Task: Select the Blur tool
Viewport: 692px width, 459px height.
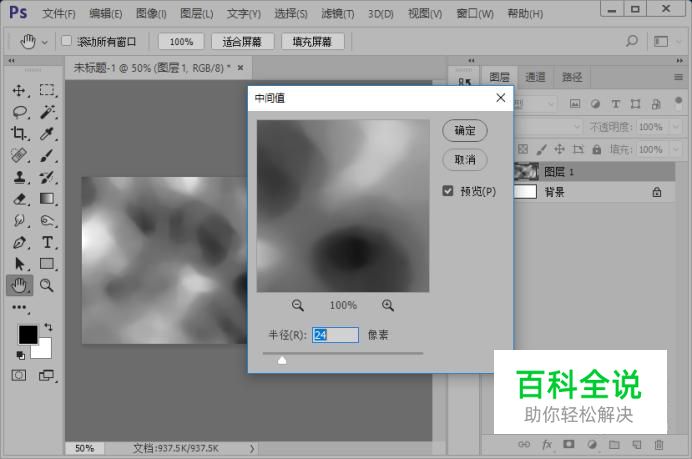Action: (x=19, y=220)
